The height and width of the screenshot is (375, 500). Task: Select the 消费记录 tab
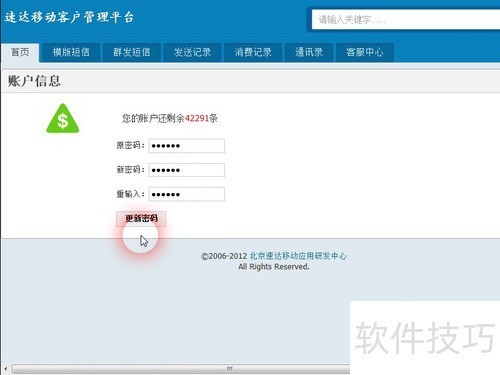point(253,52)
